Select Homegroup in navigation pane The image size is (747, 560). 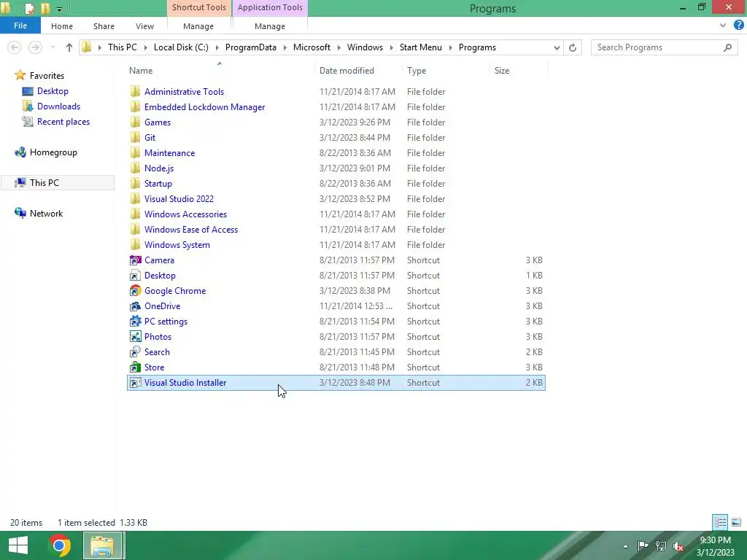pyautogui.click(x=53, y=152)
